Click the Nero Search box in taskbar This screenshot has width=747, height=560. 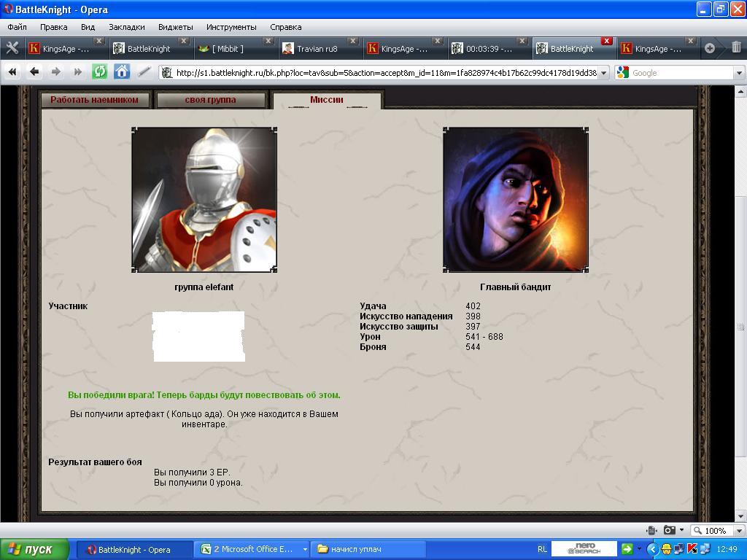pyautogui.click(x=584, y=548)
